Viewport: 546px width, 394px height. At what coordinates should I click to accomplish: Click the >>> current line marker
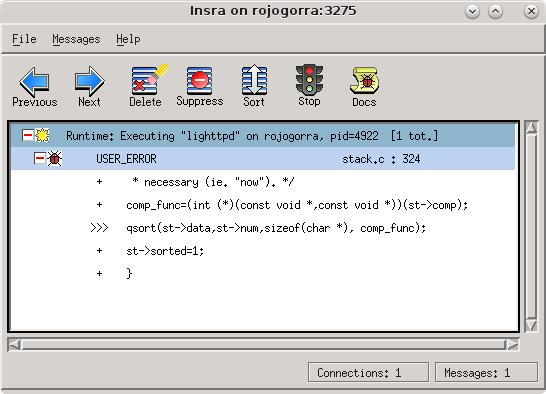99,228
